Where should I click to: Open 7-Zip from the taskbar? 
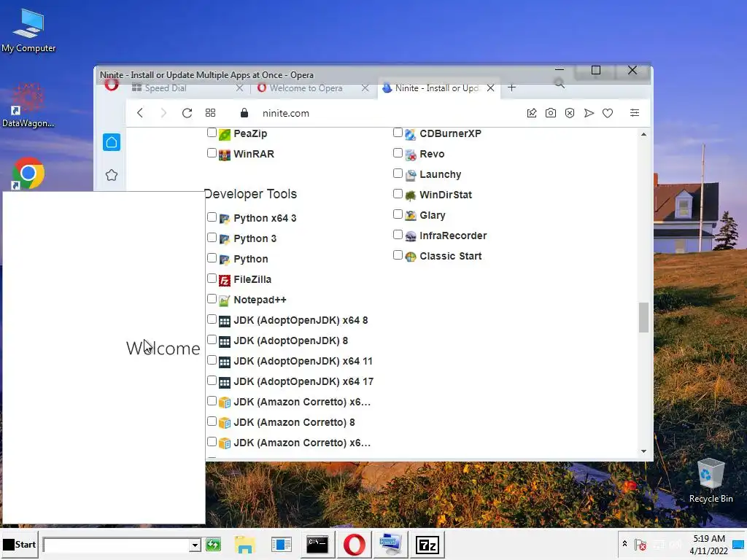(427, 544)
